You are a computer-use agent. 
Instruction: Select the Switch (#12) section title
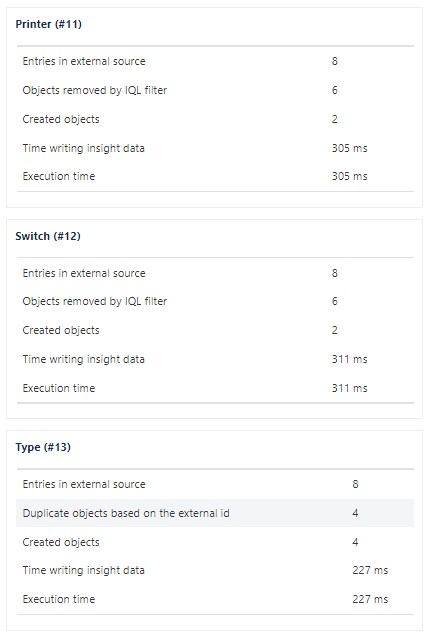tap(48, 236)
